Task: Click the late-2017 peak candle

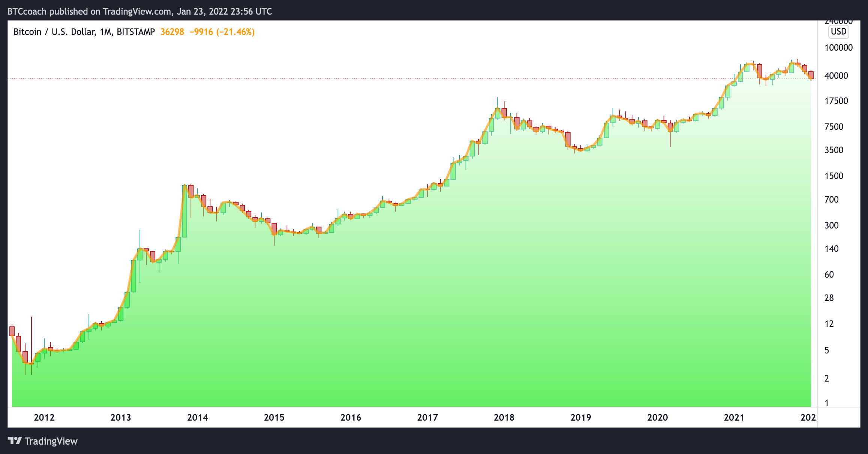Action: click(498, 113)
